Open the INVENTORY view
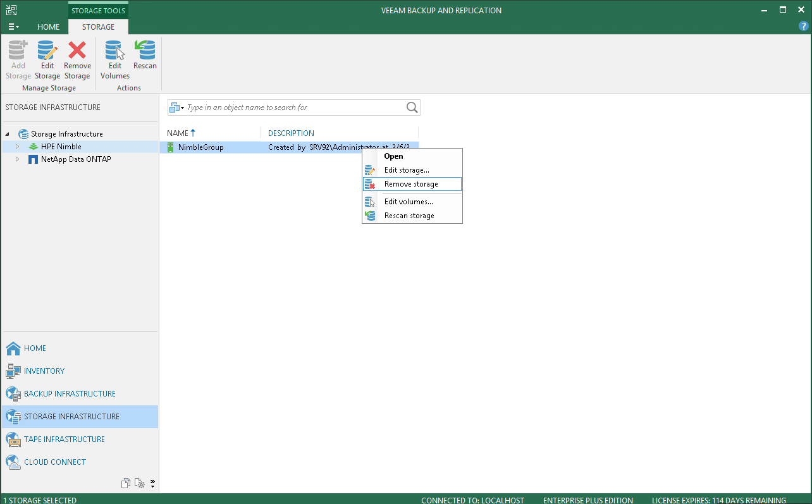The height and width of the screenshot is (504, 812). point(80,371)
